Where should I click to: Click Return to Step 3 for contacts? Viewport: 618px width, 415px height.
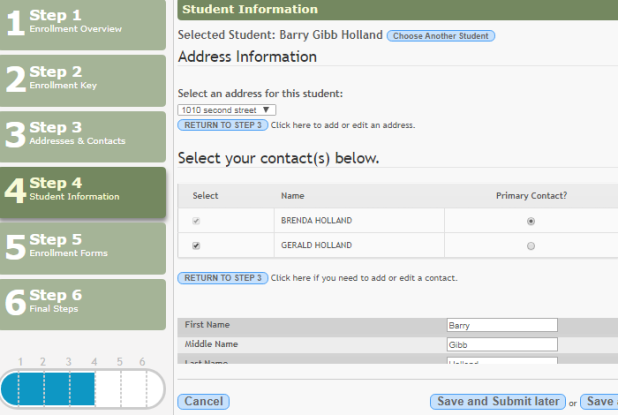(222, 277)
